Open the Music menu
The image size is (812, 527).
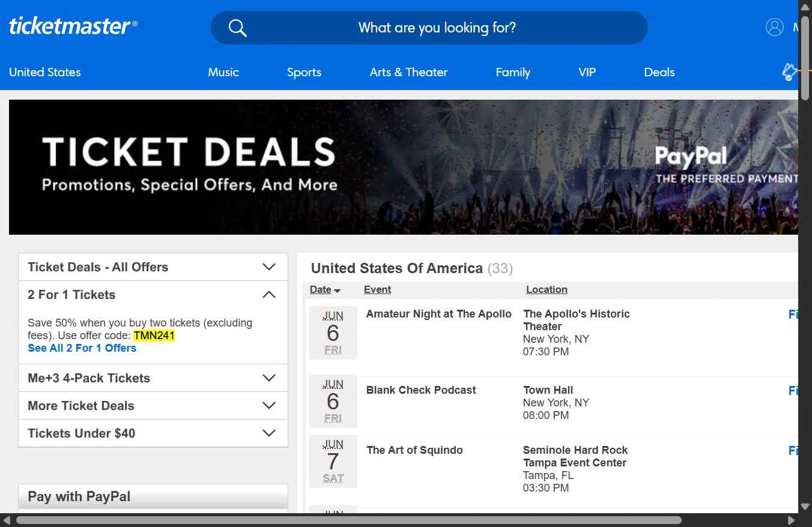coord(223,72)
